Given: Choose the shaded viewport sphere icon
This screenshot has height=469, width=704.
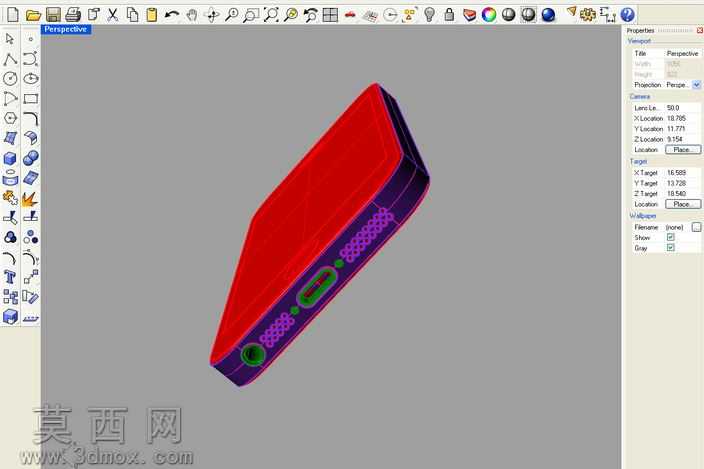Looking at the screenshot, I should click(508, 15).
